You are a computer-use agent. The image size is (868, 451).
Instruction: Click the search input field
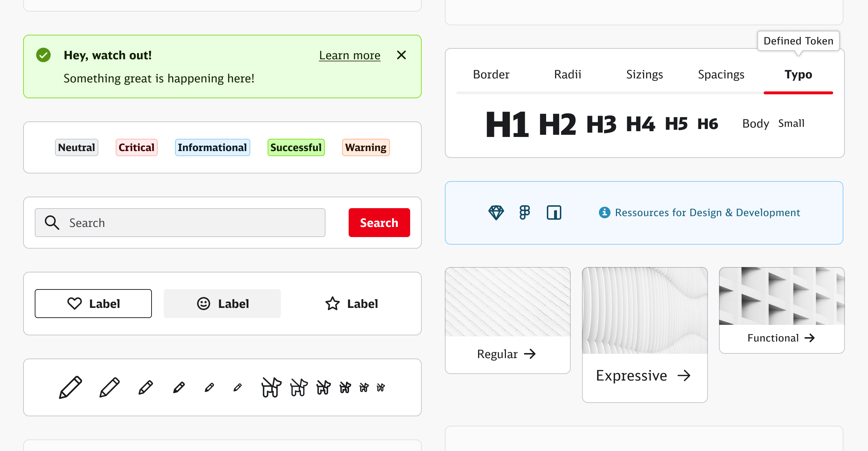pyautogui.click(x=181, y=222)
